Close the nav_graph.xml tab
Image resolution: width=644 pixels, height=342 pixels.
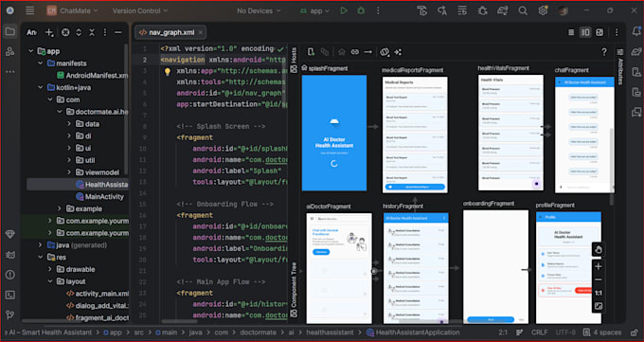(201, 32)
